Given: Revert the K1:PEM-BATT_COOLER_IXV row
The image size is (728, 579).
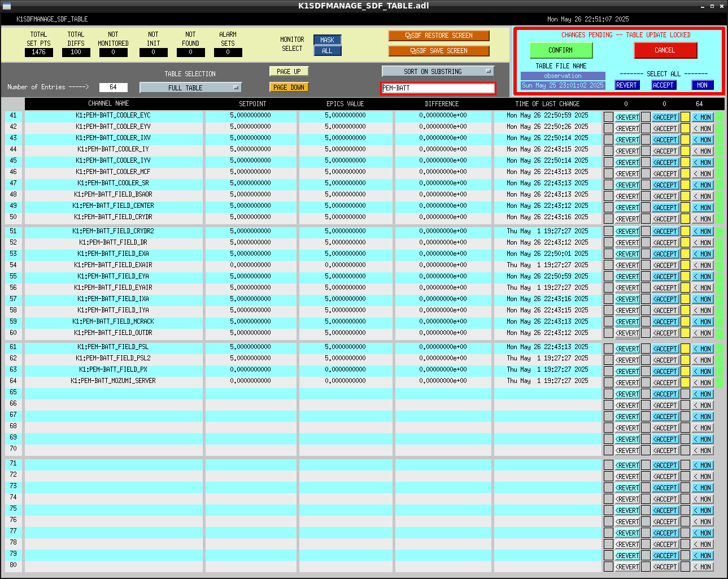Looking at the screenshot, I should 627,140.
